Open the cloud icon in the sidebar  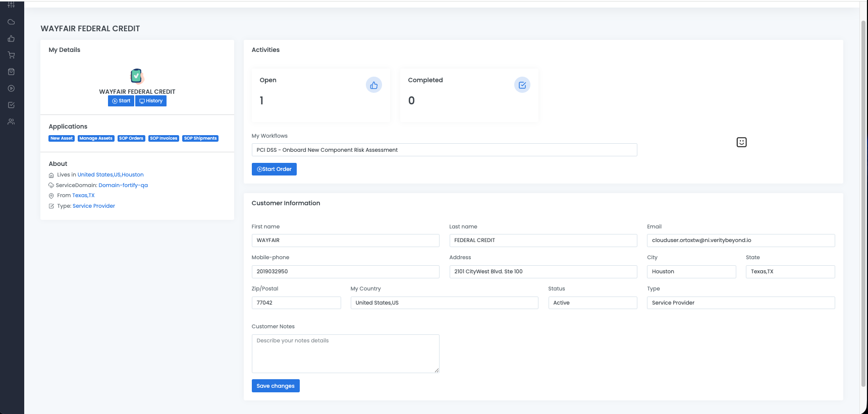11,22
